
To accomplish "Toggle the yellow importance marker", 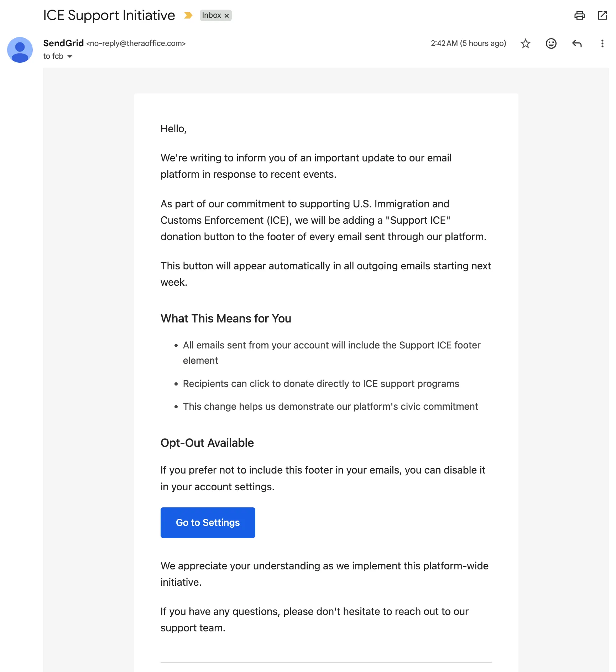I will coord(188,15).
